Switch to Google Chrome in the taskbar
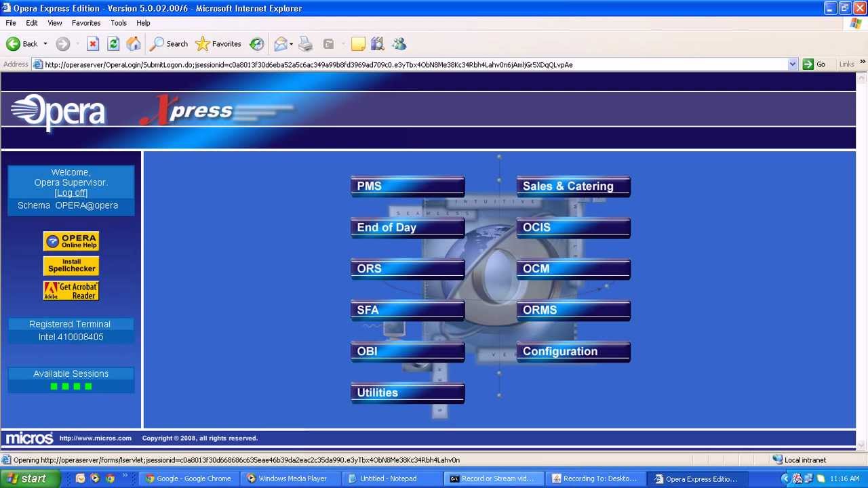Screen dimensions: 868x488 click(x=188, y=479)
